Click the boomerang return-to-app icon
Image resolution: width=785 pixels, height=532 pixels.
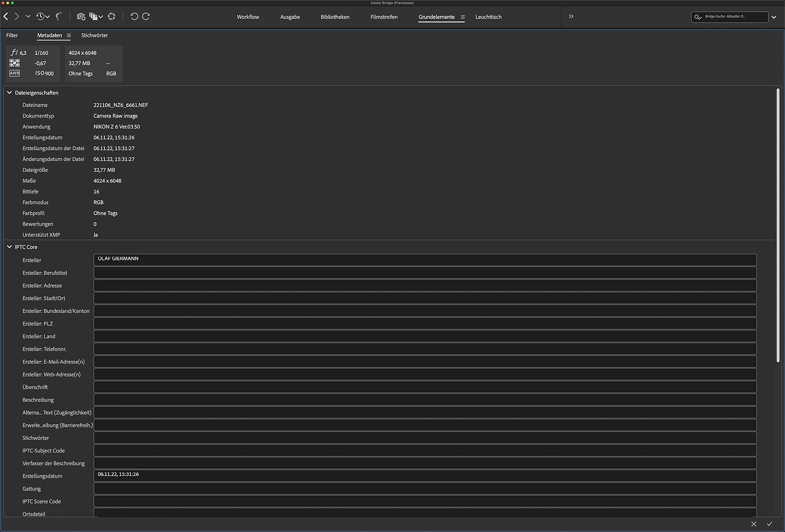59,17
